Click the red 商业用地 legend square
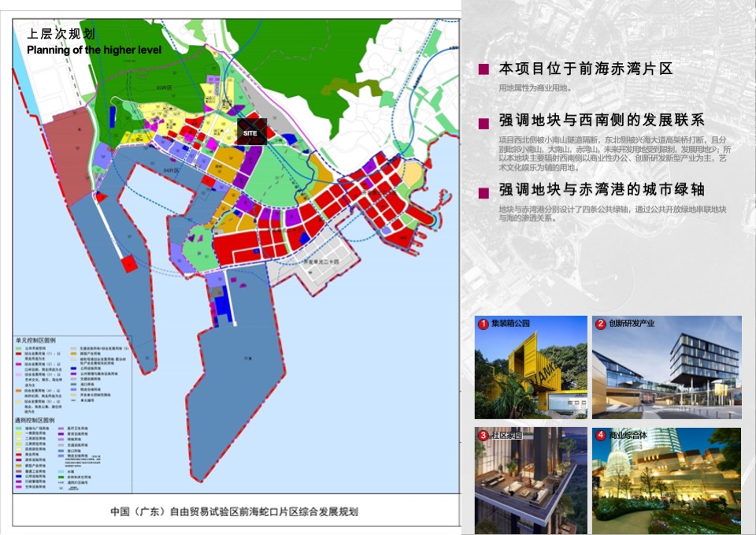This screenshot has width=756, height=535. (x=18, y=454)
